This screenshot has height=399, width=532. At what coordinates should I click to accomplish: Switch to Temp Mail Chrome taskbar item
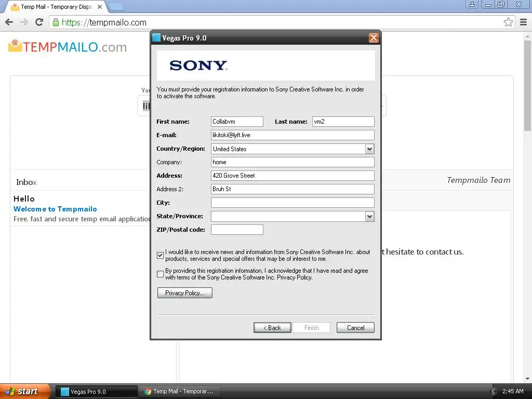[x=179, y=392]
